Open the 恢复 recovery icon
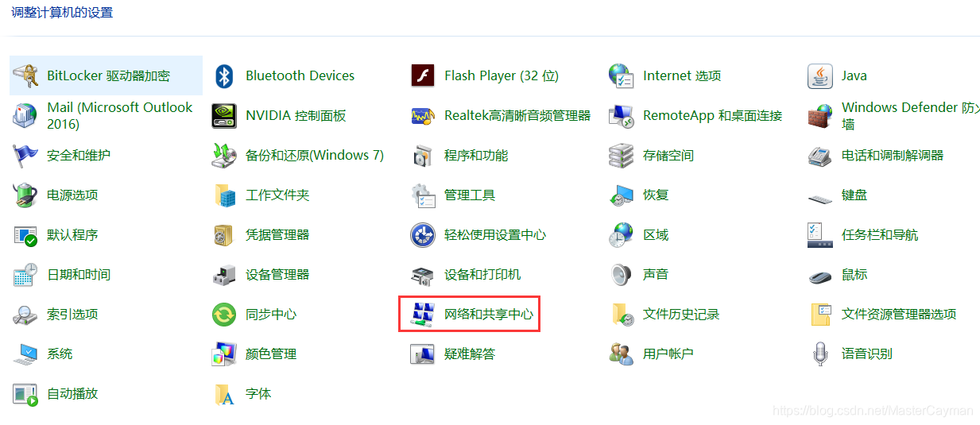Viewport: 980px width, 425px height. (x=622, y=195)
